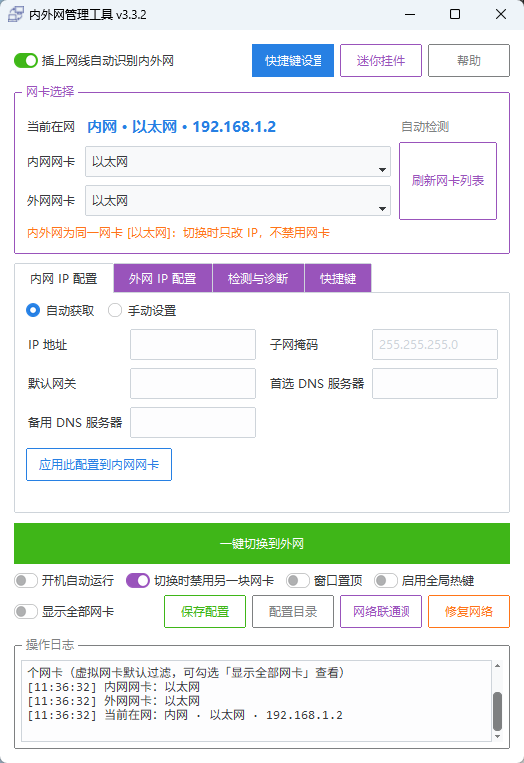Minimize the window
This screenshot has width=524, height=763.
[410, 14]
